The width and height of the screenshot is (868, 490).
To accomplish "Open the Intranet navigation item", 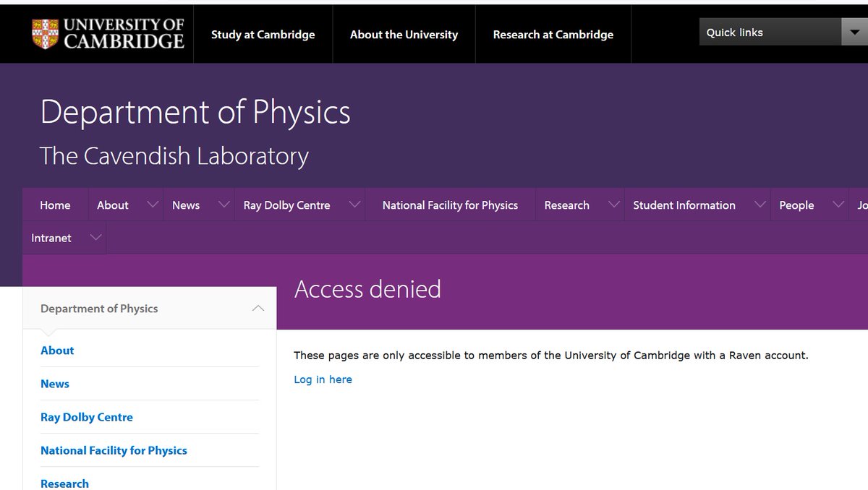I will (51, 238).
